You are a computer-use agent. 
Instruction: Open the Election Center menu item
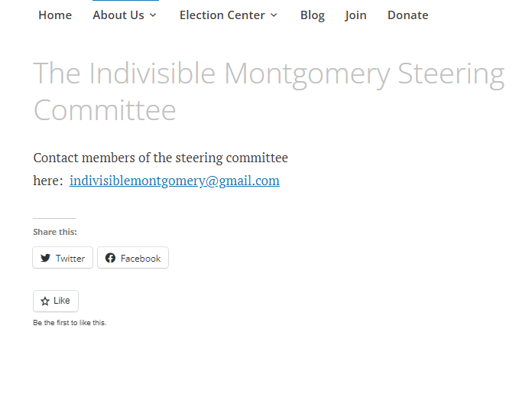tap(222, 15)
